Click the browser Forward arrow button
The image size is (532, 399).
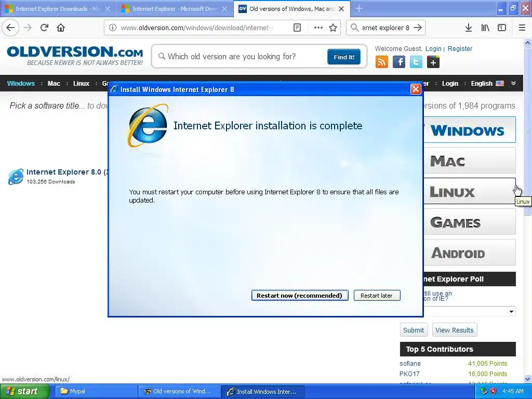click(x=28, y=28)
